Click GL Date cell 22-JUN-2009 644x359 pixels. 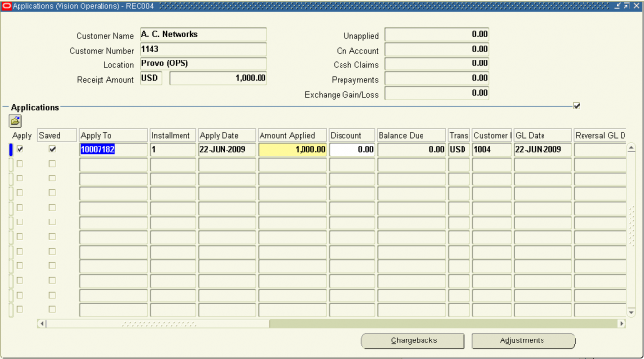click(543, 150)
